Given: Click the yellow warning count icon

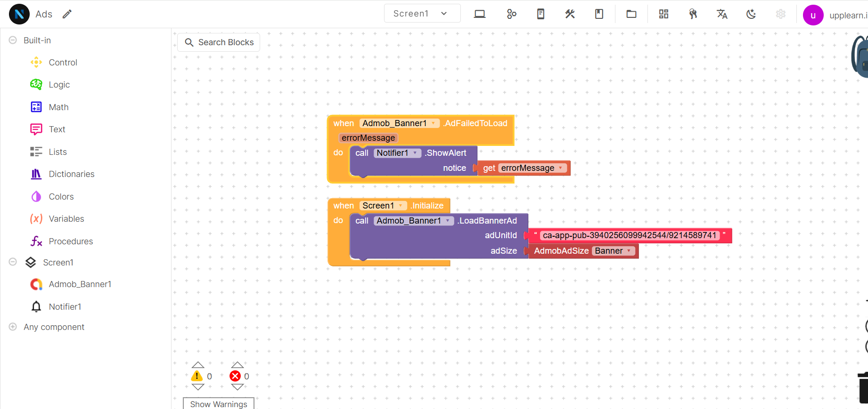Looking at the screenshot, I should (197, 376).
